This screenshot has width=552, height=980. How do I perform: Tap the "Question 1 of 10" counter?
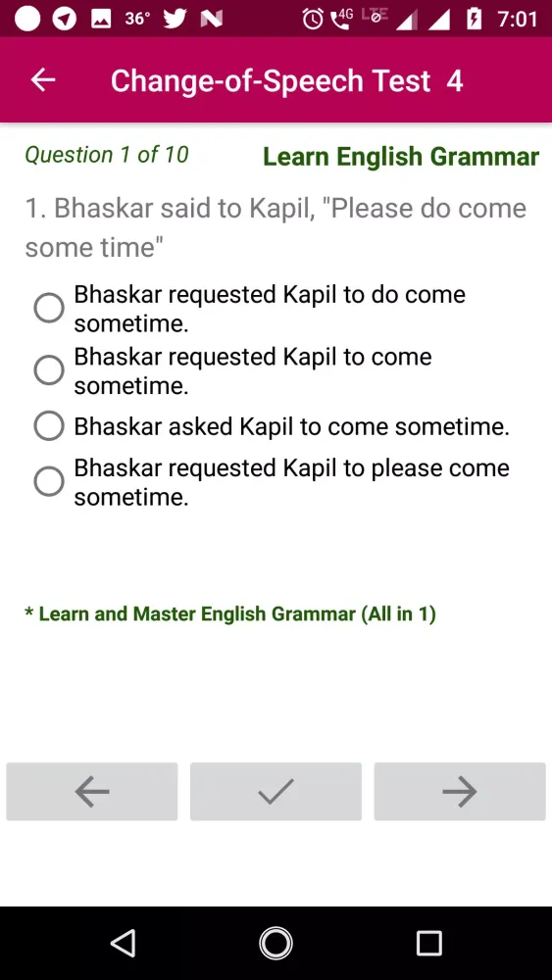click(x=107, y=155)
